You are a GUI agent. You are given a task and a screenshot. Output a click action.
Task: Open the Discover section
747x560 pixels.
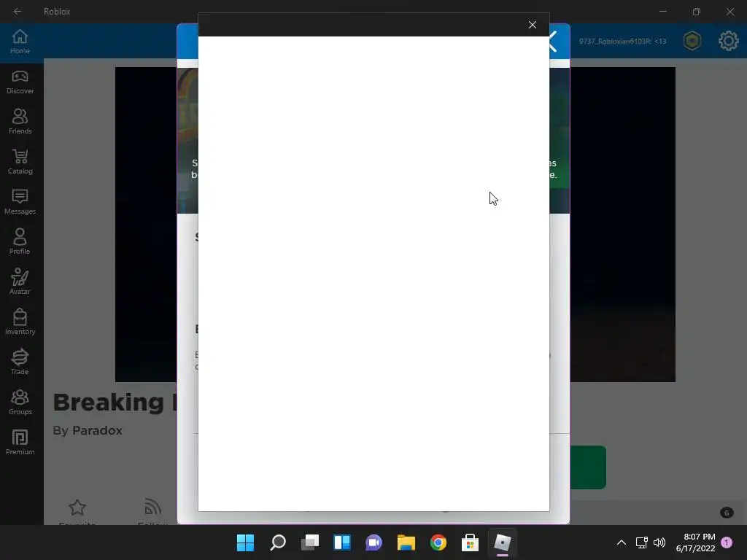tap(20, 82)
